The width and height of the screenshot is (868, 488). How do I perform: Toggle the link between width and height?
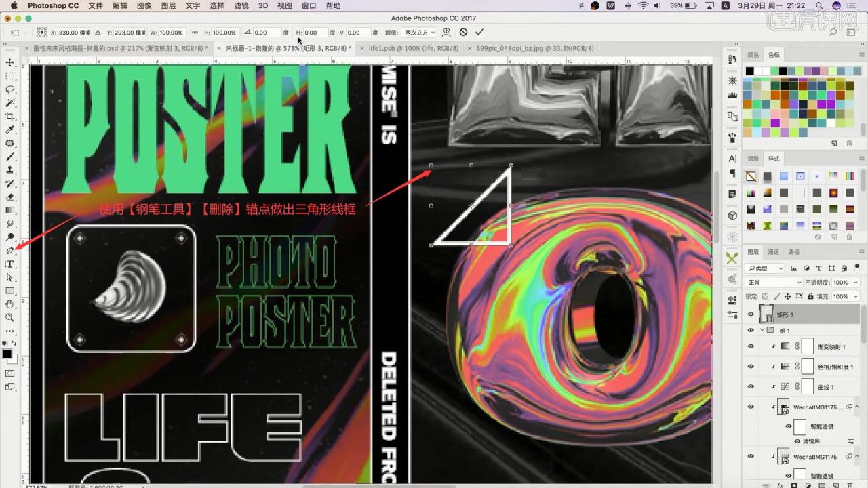[x=195, y=32]
